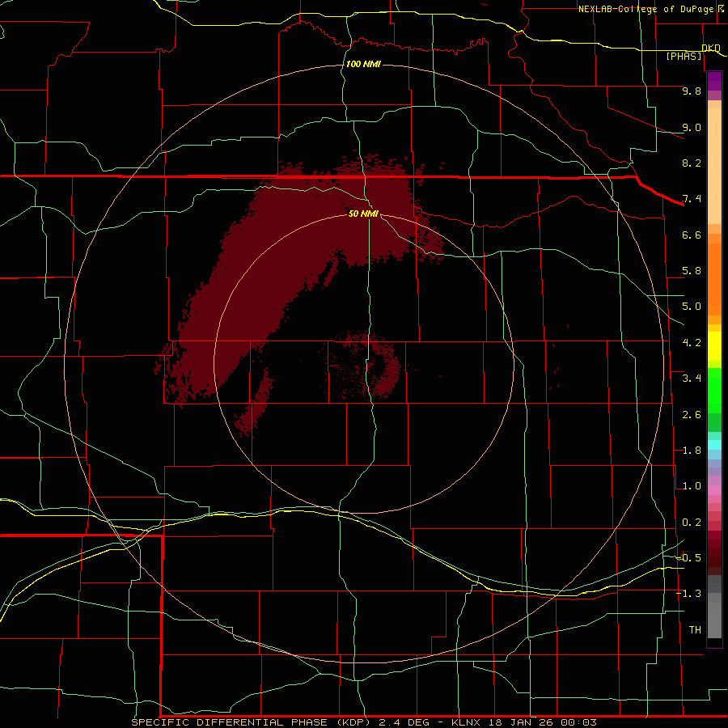Click the 00:03 timestamp text

(x=578, y=722)
